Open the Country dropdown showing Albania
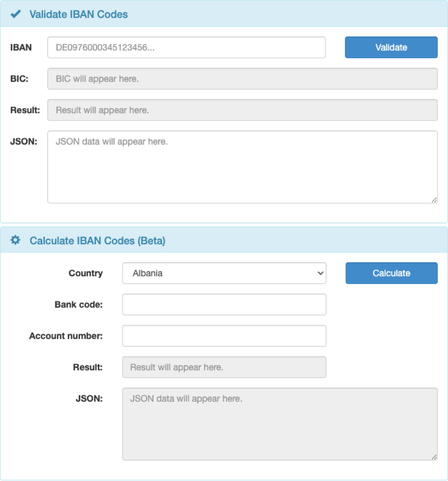448x481 pixels. pos(224,273)
